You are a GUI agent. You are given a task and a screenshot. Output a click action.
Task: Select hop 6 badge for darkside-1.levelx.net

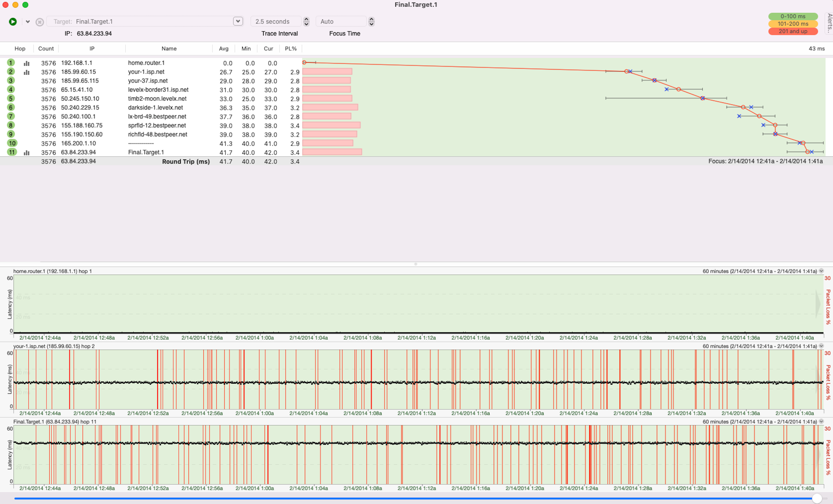(x=11, y=108)
